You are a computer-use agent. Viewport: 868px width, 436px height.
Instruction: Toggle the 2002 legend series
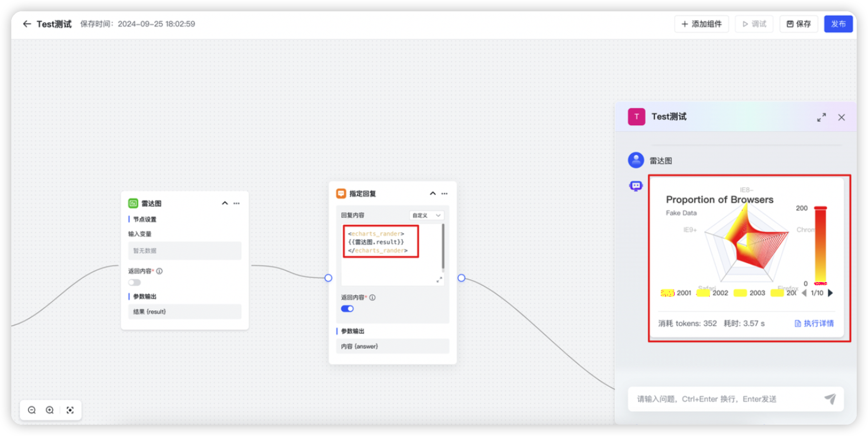[x=712, y=293]
